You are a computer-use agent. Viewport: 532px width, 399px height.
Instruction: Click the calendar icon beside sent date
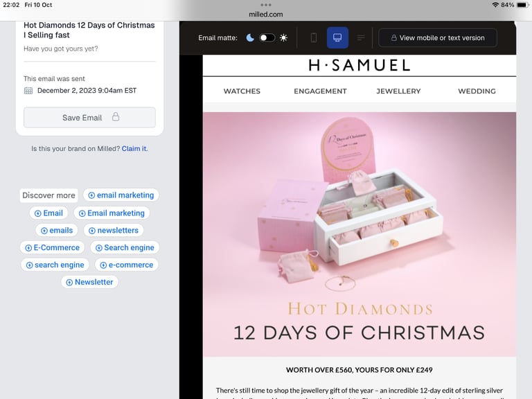(28, 91)
